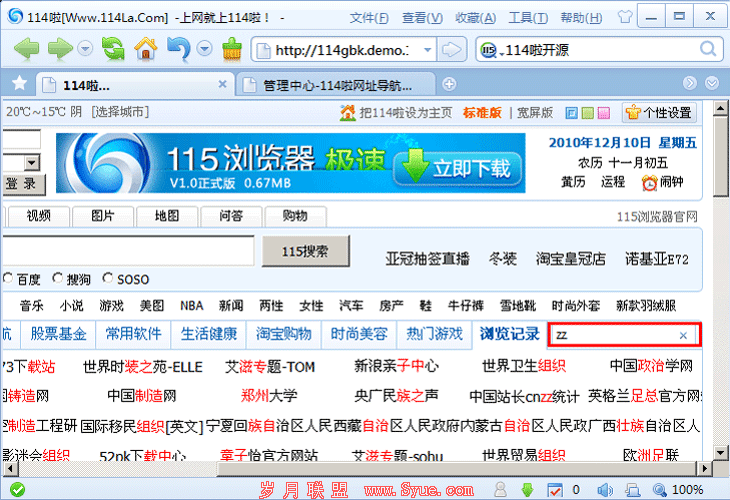Open the 文件(F) menu

coord(369,18)
